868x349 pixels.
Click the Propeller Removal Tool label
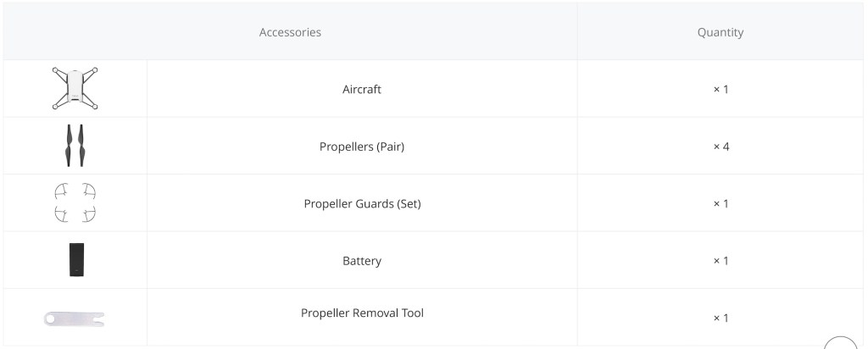tap(362, 313)
